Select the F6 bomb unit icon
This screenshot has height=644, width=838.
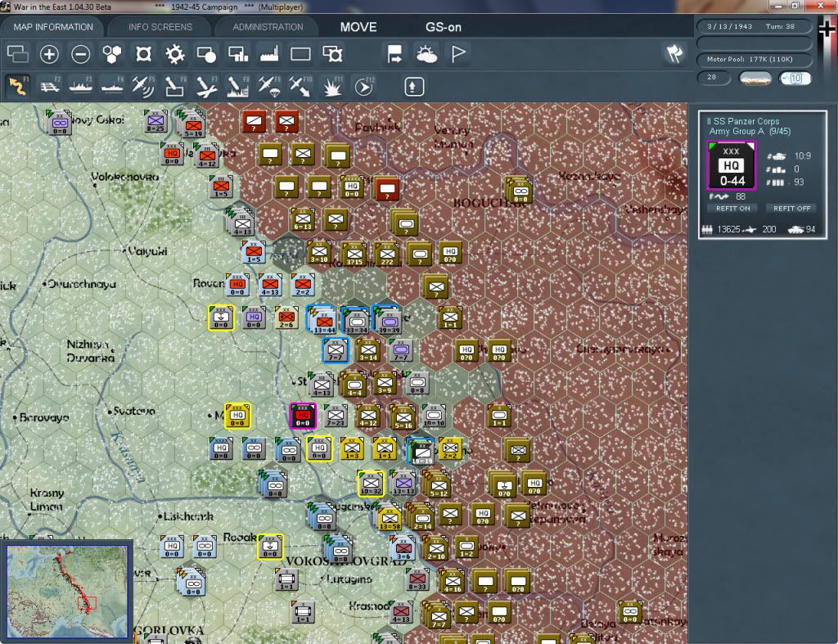pos(175,86)
